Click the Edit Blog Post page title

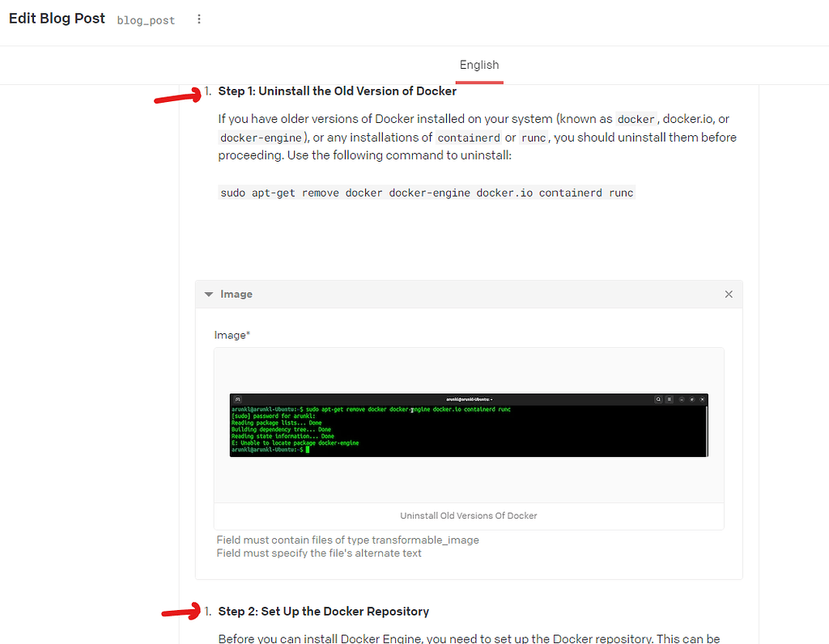coord(57,18)
